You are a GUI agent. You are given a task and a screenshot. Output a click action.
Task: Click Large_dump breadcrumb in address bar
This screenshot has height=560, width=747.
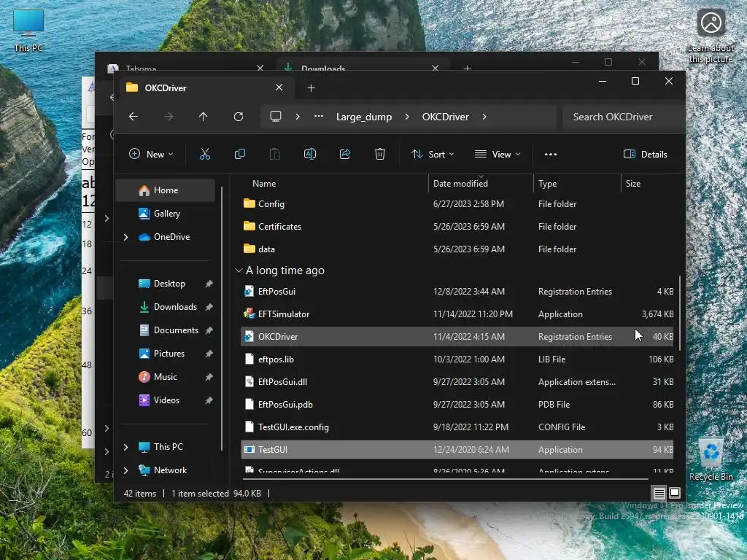[x=364, y=117]
